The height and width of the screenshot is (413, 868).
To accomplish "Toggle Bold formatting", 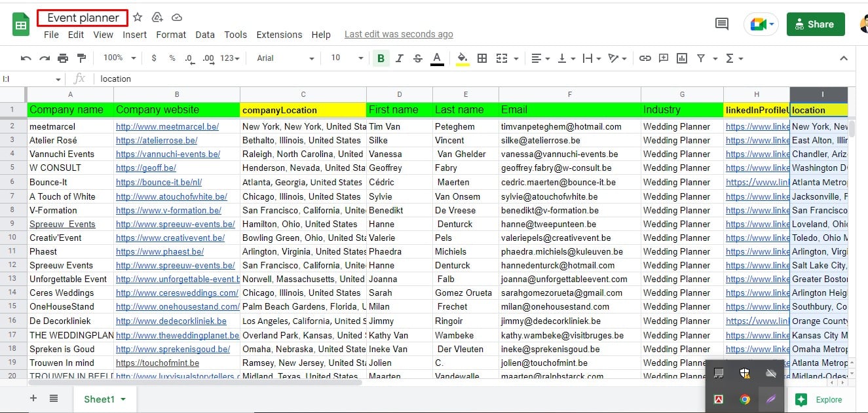I will [x=381, y=58].
